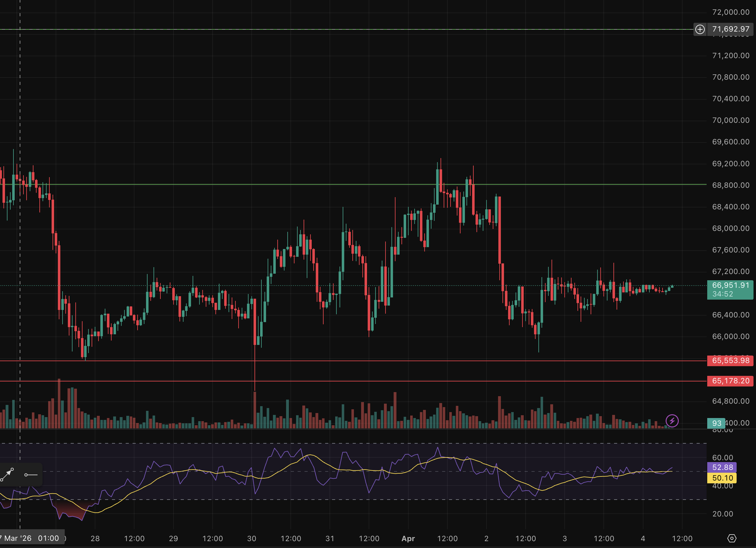
Task: Click the date 3 on time axis
Action: point(565,539)
